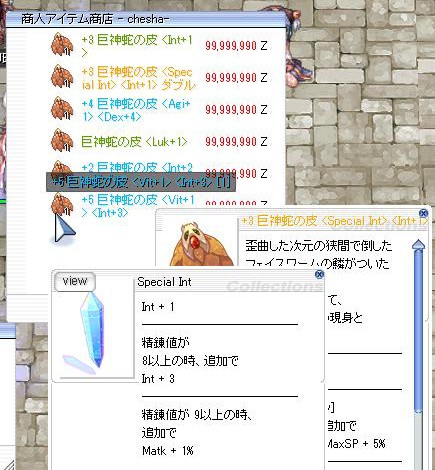Click the 巨神蛇の皮 <Luk+1> item icon
The width and height of the screenshot is (435, 470).
[x=62, y=140]
